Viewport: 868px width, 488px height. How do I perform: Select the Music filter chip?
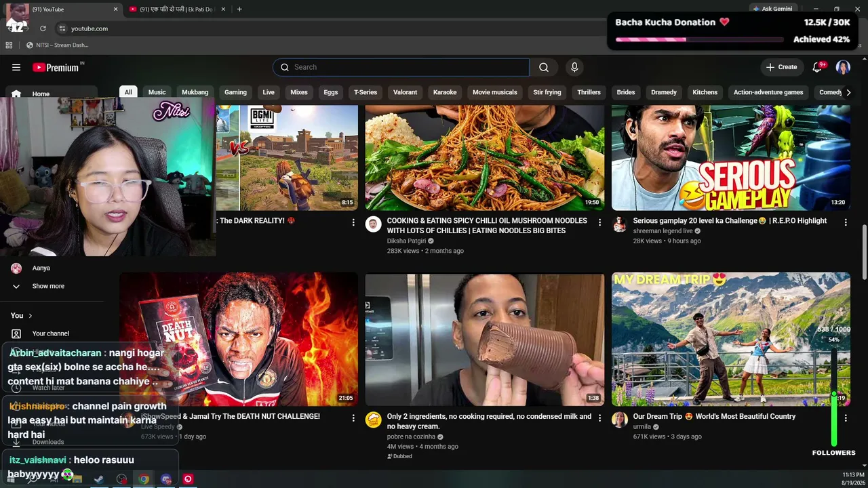tap(157, 92)
